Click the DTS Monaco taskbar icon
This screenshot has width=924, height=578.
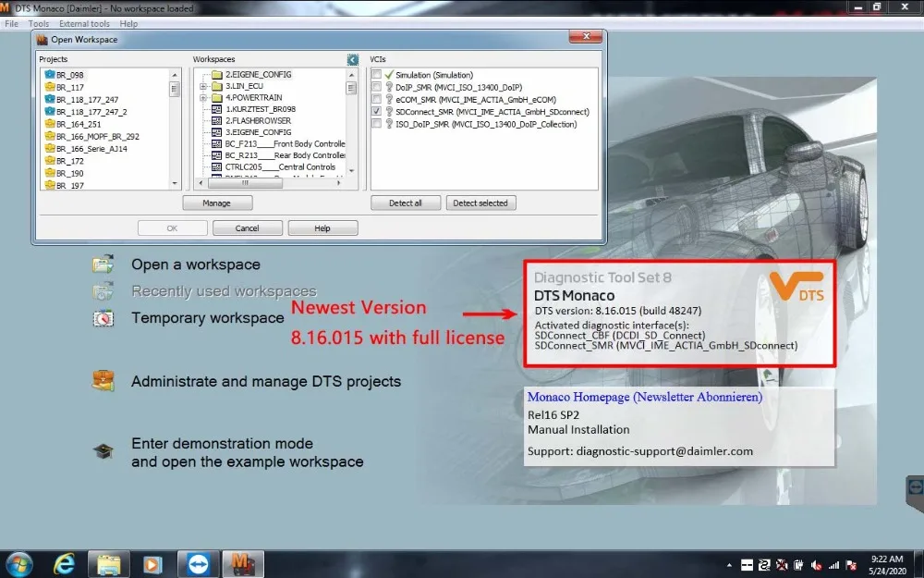243,564
